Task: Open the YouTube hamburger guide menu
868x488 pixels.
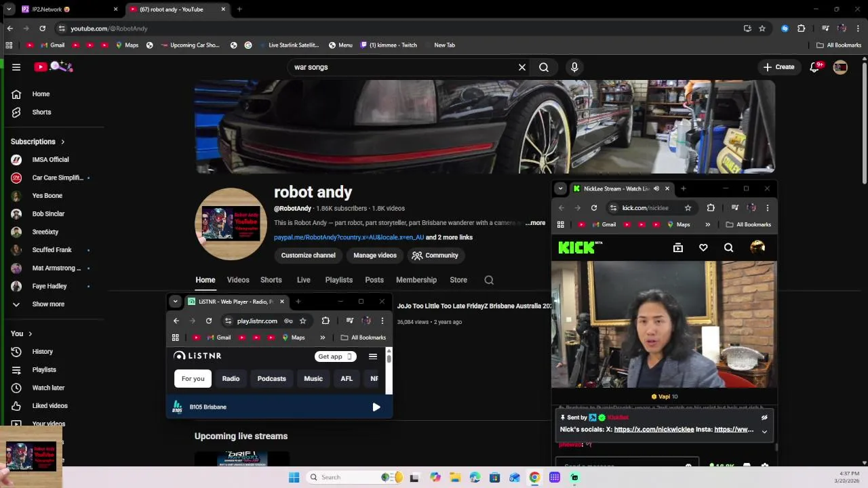Action: [16, 67]
